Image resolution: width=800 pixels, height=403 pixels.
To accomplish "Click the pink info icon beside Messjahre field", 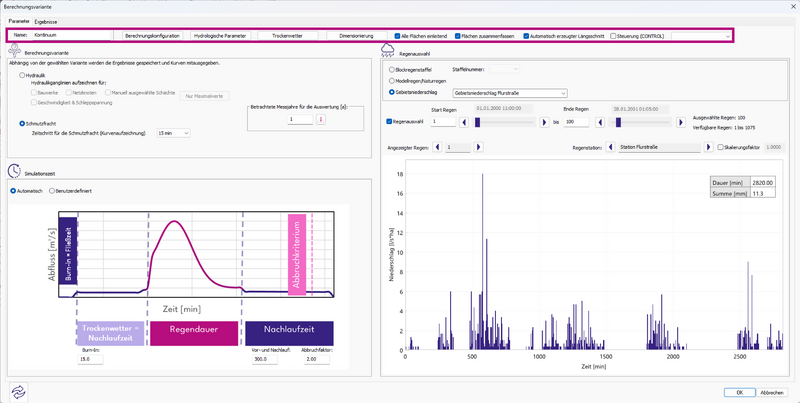I will coord(321,119).
